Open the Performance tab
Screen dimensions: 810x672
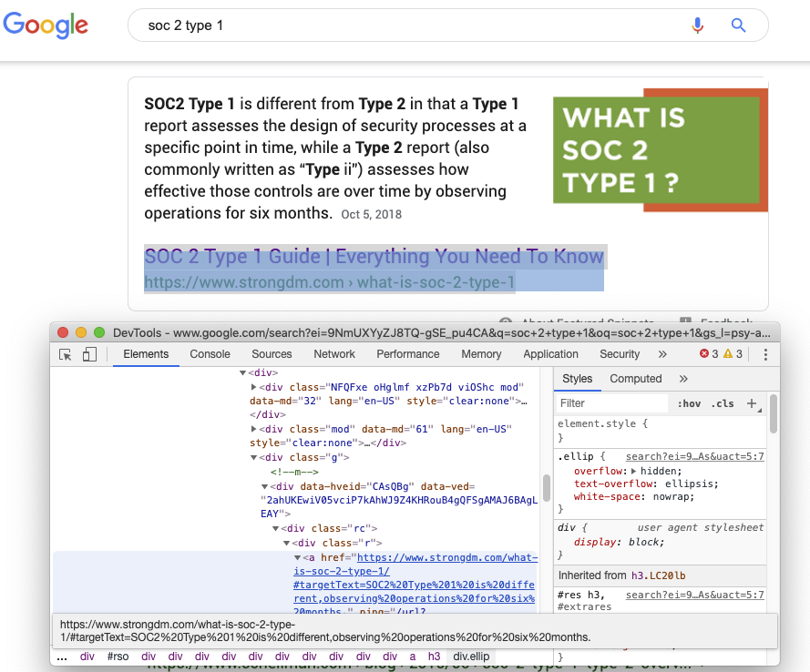(x=407, y=354)
